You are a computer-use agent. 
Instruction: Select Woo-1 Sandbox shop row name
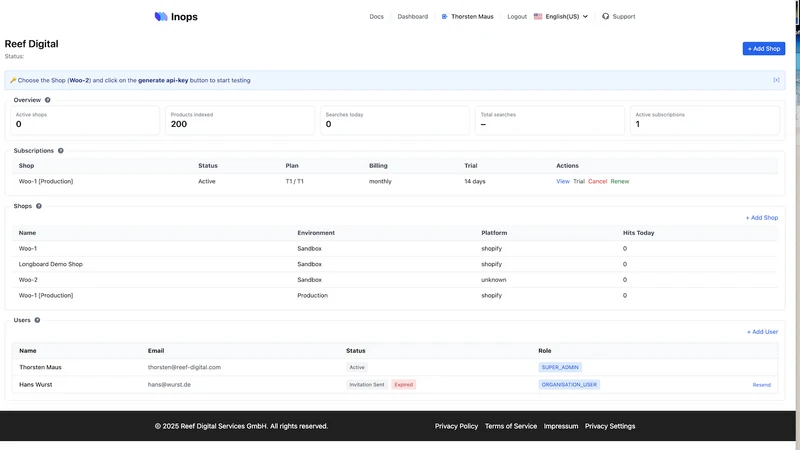pos(28,248)
